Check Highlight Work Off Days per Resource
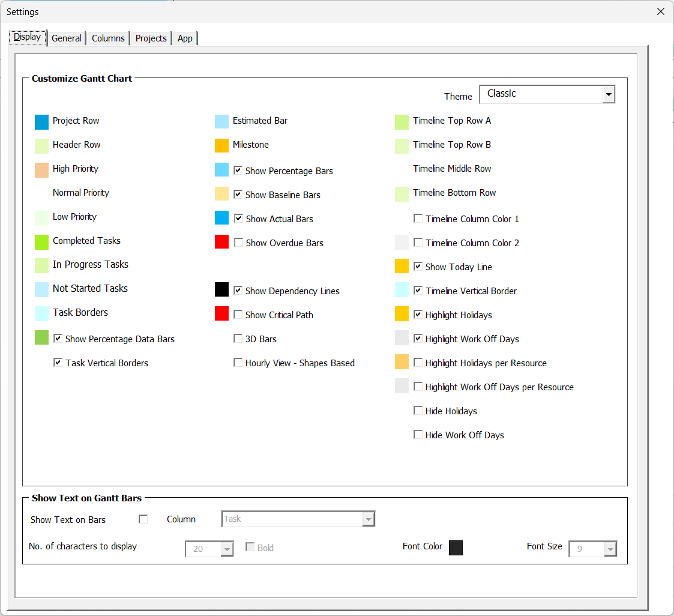 [x=418, y=387]
